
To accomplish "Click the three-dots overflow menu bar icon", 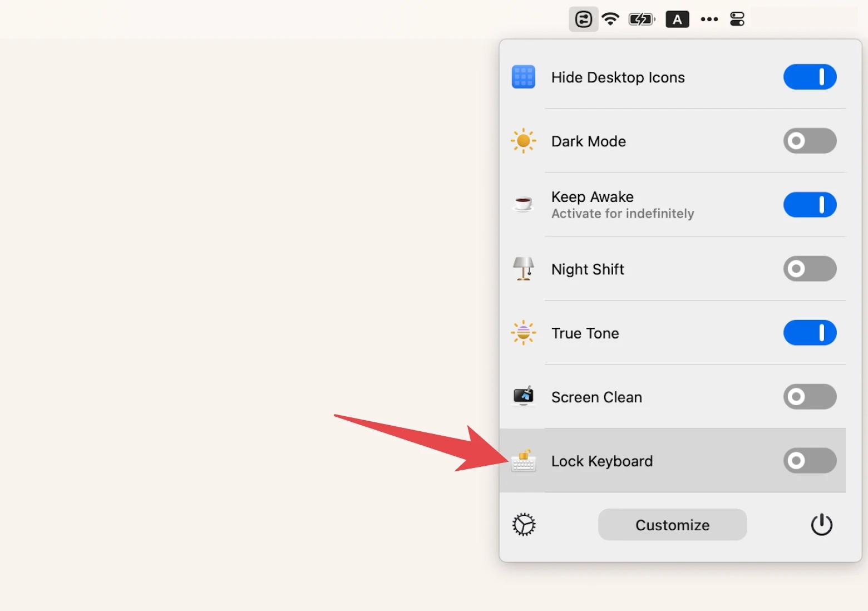I will (709, 19).
